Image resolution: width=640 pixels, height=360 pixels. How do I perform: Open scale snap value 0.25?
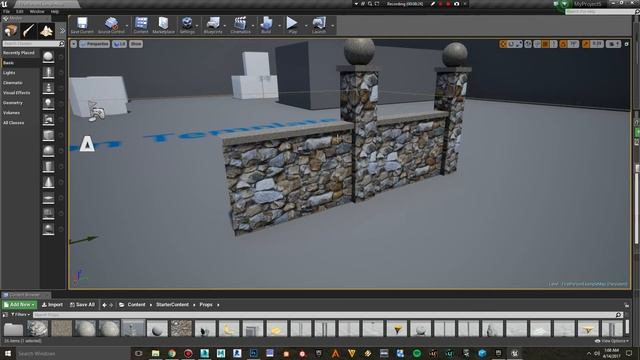pyautogui.click(x=597, y=44)
